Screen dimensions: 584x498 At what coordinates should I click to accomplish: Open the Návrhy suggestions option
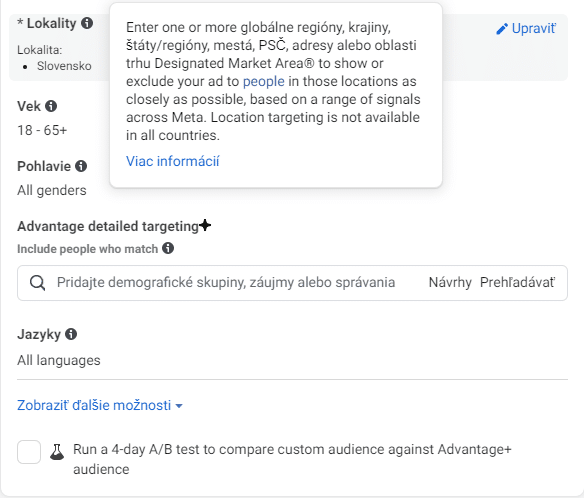pos(450,283)
